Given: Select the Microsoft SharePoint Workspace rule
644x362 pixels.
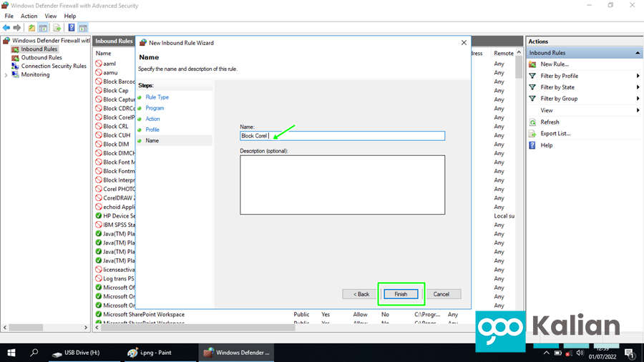Looking at the screenshot, I should click(144, 314).
